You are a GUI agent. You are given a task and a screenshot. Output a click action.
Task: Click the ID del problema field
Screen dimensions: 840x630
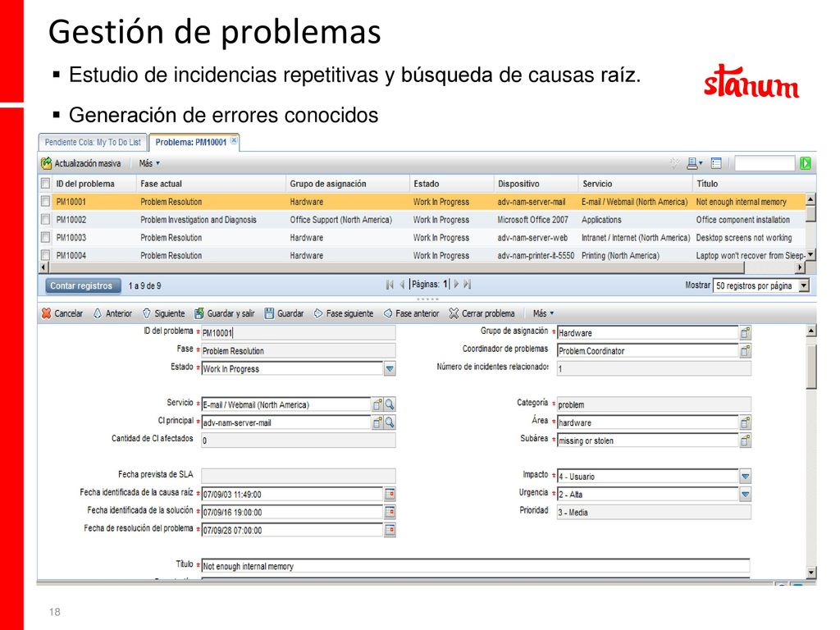pyautogui.click(x=299, y=333)
